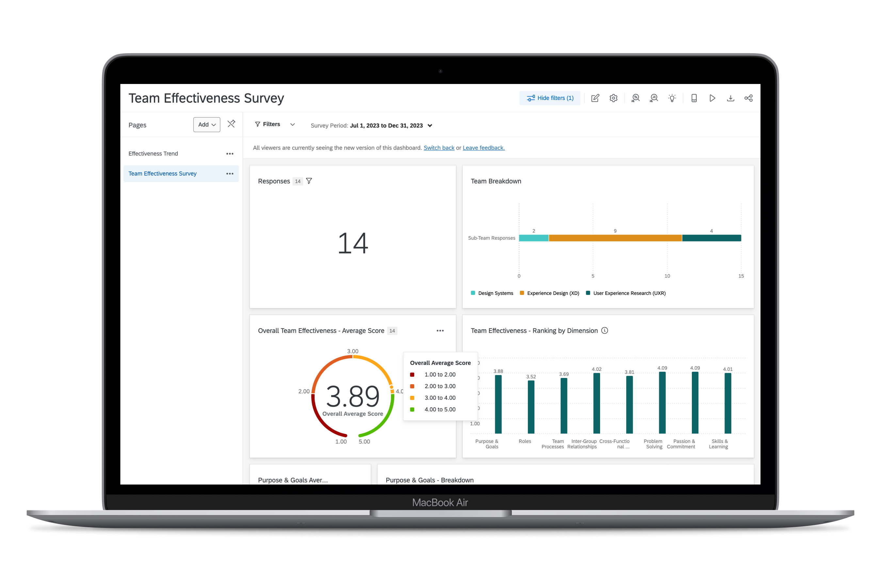This screenshot has width=881, height=588.
Task: Unpin the Pages sidebar panel
Action: click(x=231, y=124)
